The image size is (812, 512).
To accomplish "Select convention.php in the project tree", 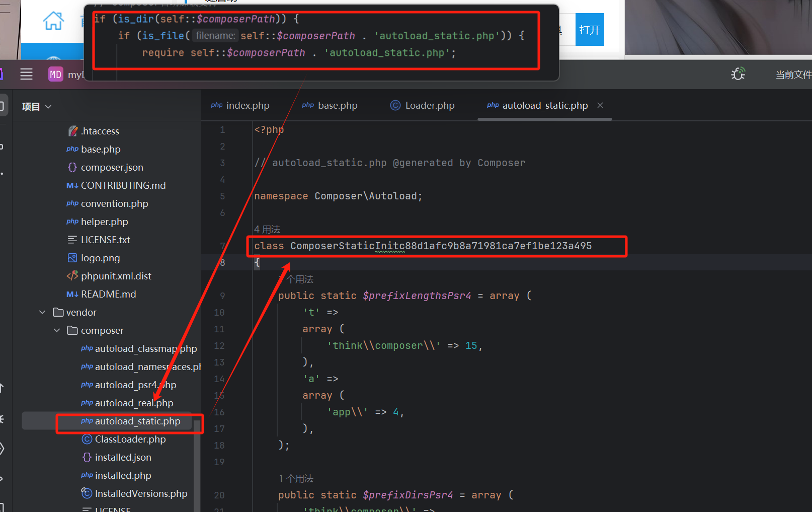I will click(115, 204).
